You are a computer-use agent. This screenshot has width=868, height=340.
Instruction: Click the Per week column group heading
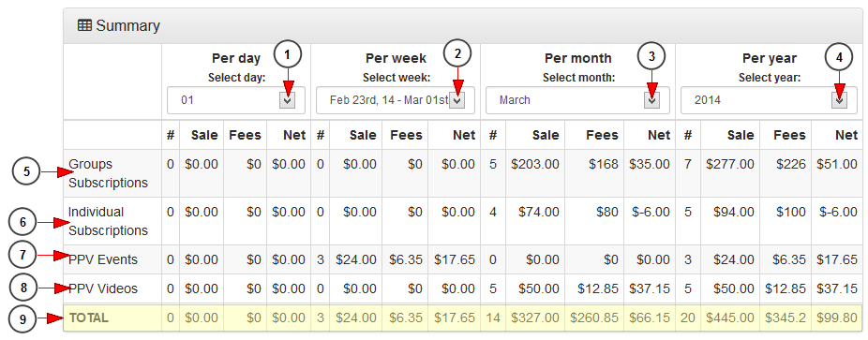coord(396,58)
